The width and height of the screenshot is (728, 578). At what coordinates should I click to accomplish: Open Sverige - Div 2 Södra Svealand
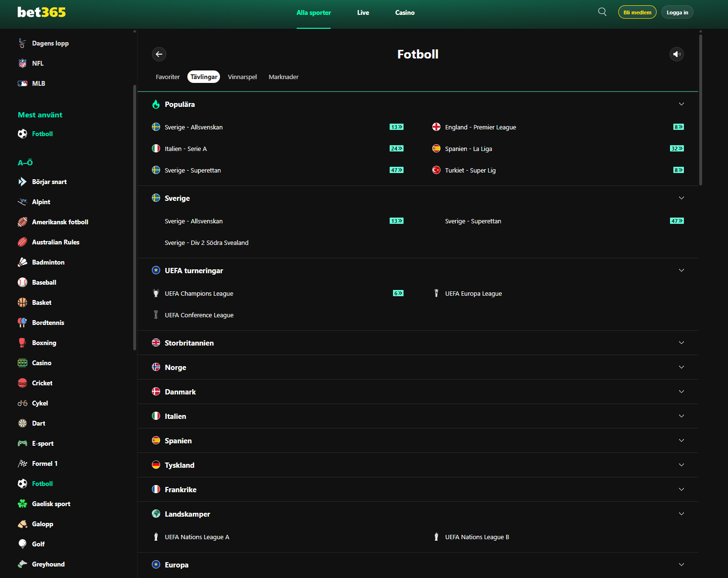pyautogui.click(x=207, y=243)
